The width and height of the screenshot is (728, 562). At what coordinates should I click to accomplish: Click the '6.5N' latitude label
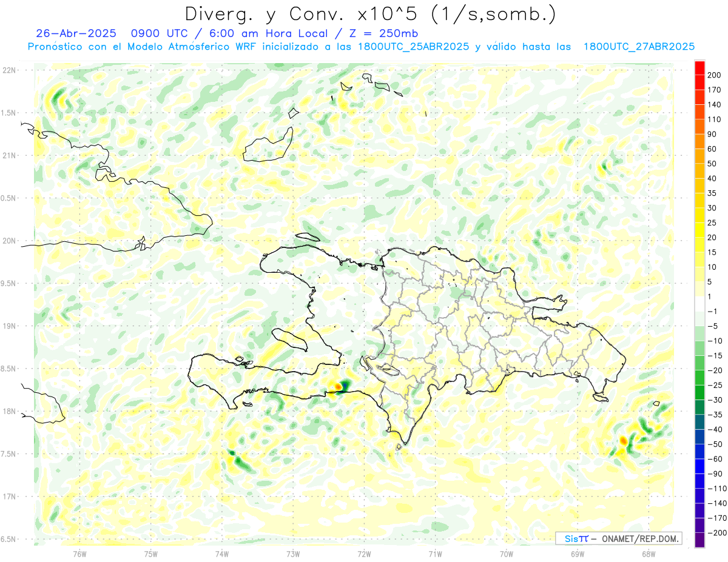pyautogui.click(x=9, y=539)
